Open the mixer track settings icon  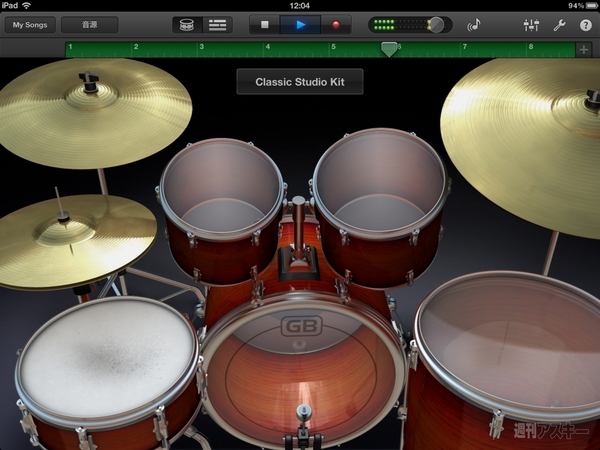click(531, 25)
